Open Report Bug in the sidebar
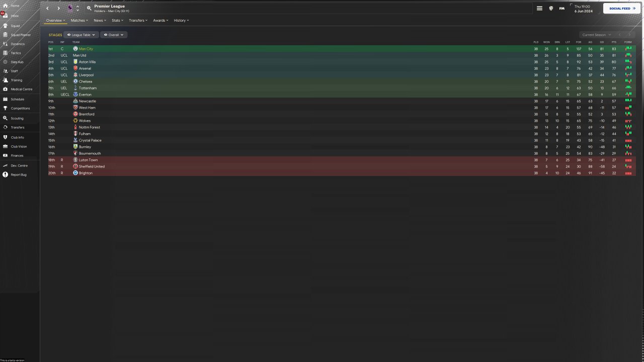Image resolution: width=644 pixels, height=362 pixels. pyautogui.click(x=19, y=174)
